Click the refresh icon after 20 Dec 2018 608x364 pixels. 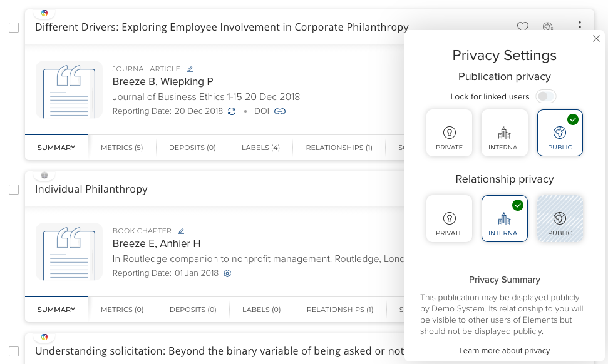[232, 111]
